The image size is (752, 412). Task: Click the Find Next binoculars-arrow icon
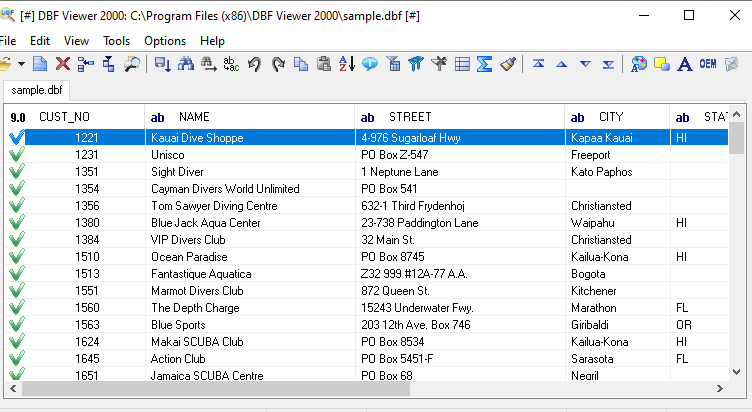[209, 64]
